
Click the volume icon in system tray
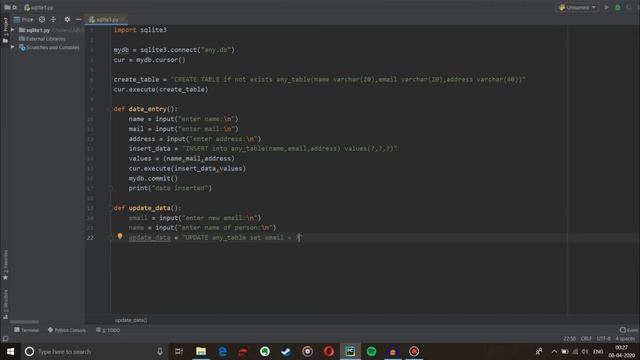(585, 351)
